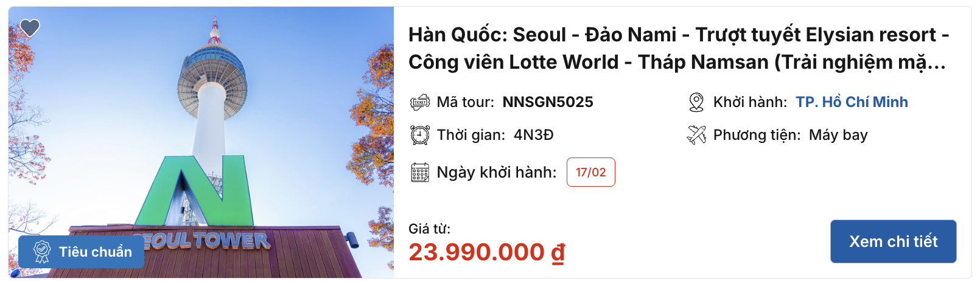
Task: Click the 4N3Đ duration text
Action: [534, 135]
